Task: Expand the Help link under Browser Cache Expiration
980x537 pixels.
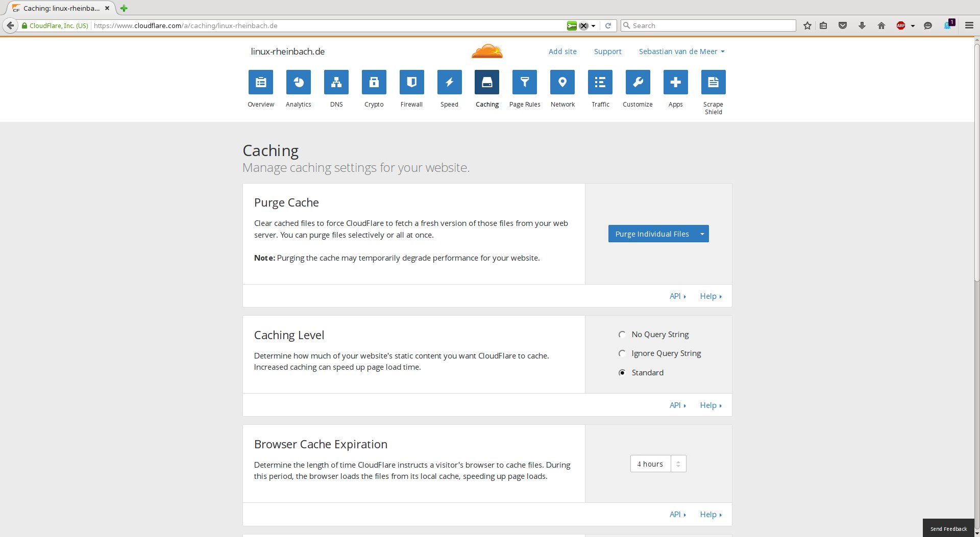Action: (710, 515)
